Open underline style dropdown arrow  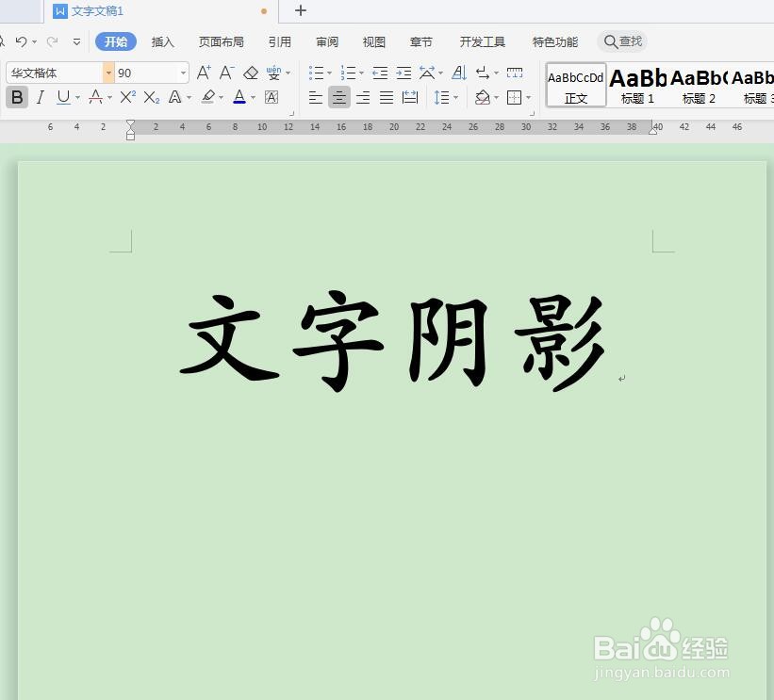point(77,98)
